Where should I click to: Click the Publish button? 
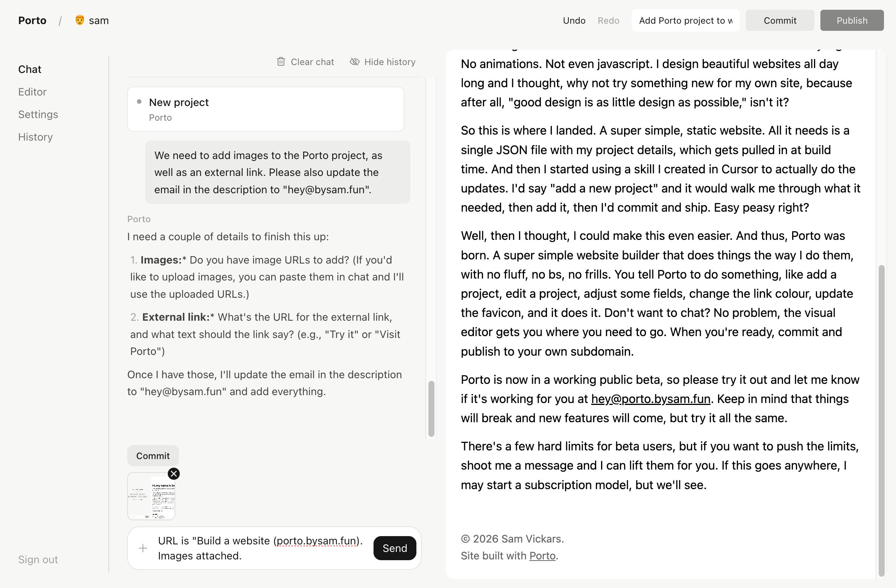[852, 20]
